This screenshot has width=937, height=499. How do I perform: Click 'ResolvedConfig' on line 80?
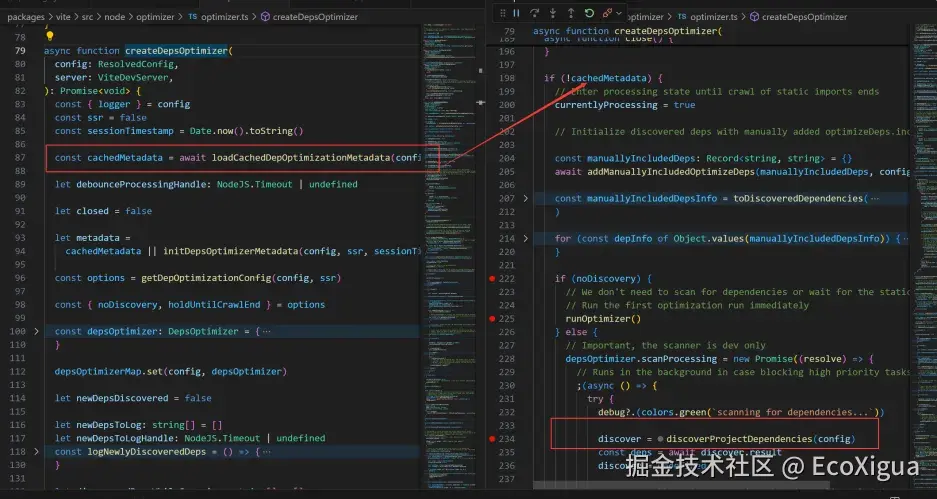point(136,64)
